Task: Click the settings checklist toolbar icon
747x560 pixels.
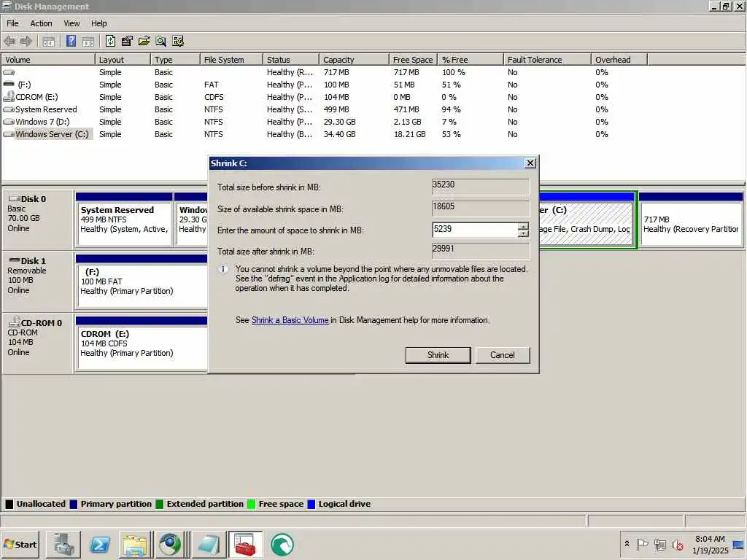Action: point(178,42)
